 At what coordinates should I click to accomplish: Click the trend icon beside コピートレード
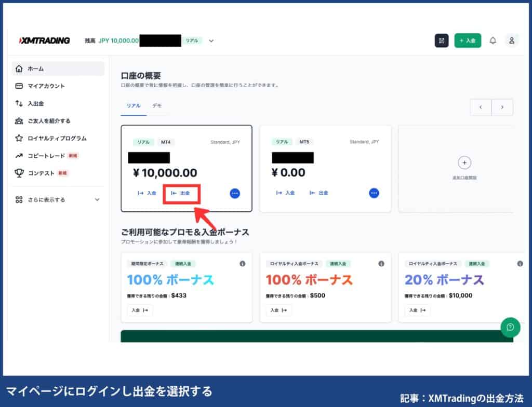(x=19, y=156)
